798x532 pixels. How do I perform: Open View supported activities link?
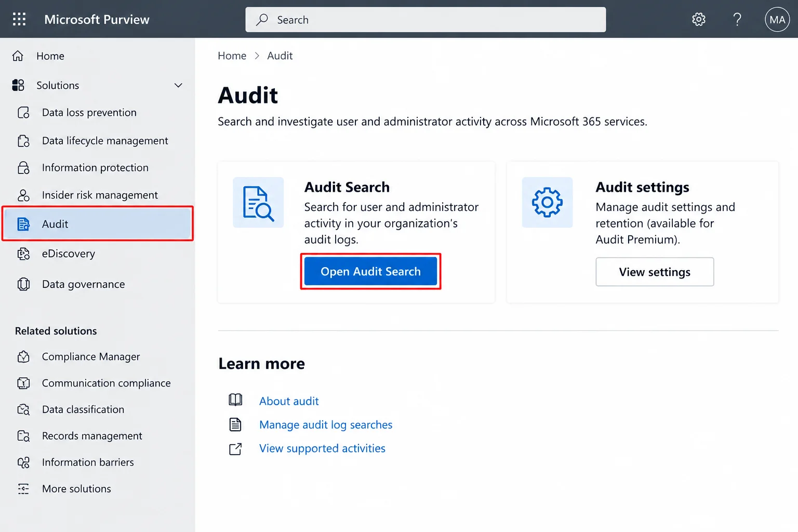(322, 448)
